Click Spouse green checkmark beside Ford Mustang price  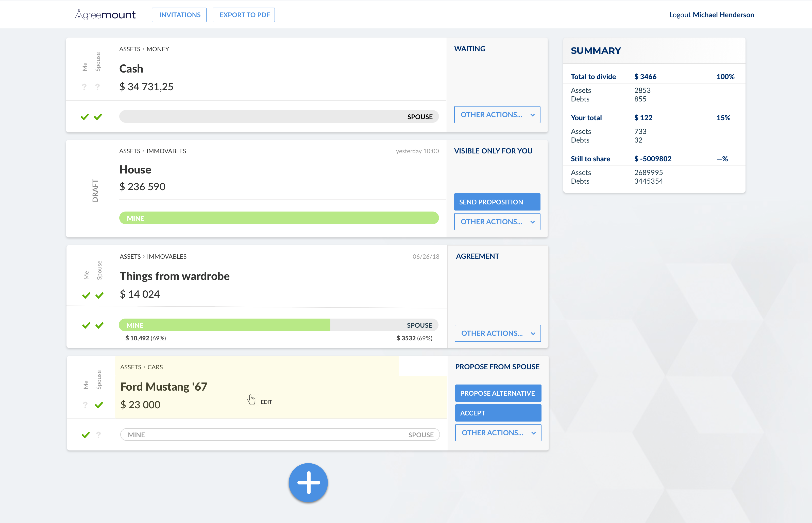[x=99, y=405]
